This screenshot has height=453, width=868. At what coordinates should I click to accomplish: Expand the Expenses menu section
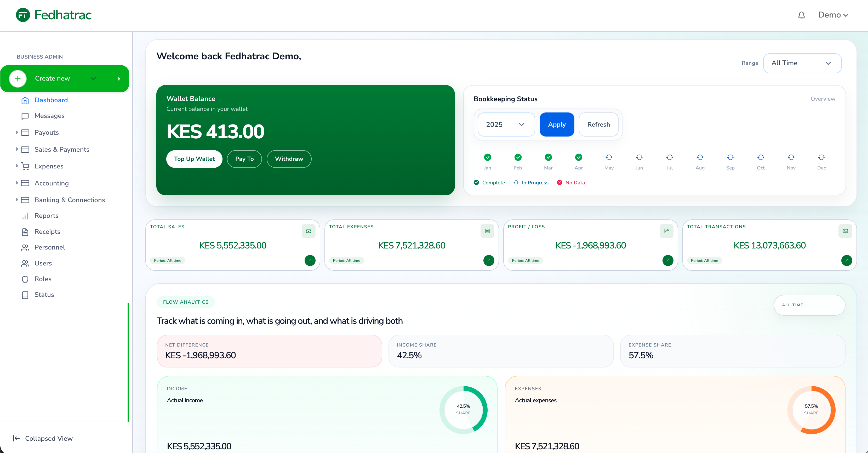coord(17,166)
